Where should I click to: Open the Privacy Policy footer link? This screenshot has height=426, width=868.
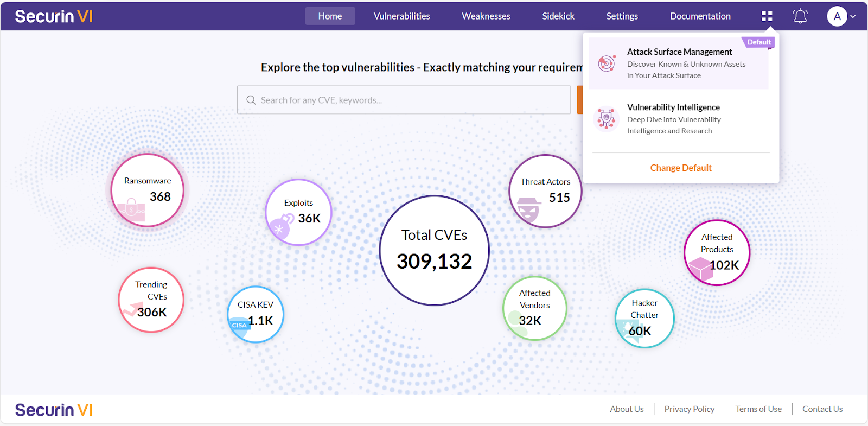pyautogui.click(x=690, y=409)
